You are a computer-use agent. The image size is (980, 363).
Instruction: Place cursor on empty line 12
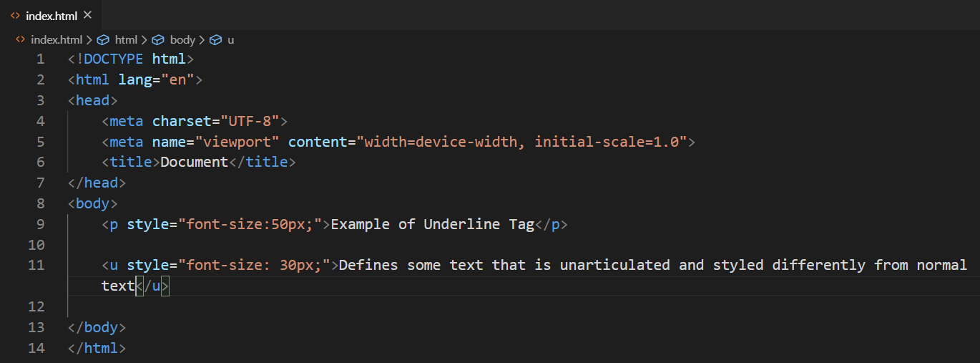pos(501,306)
